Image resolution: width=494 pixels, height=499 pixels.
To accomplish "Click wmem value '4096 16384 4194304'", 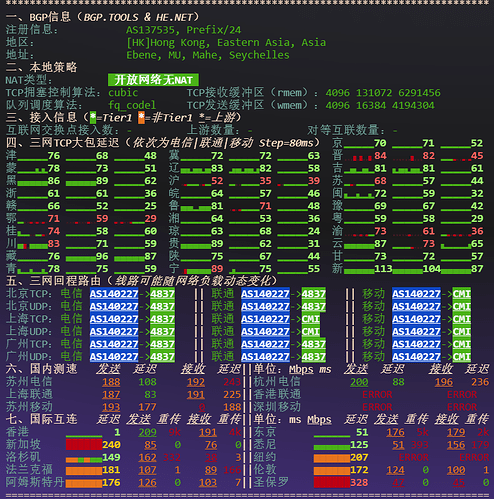I will pyautogui.click(x=380, y=105).
